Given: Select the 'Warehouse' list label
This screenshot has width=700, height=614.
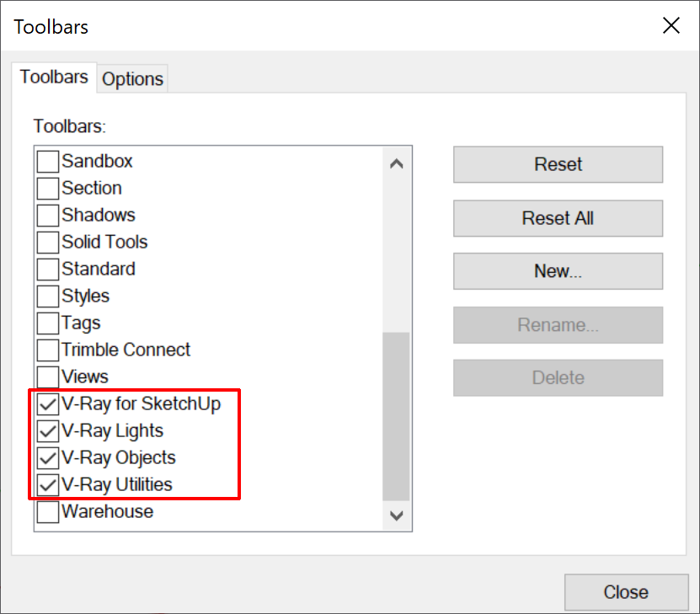Looking at the screenshot, I should point(108,512).
